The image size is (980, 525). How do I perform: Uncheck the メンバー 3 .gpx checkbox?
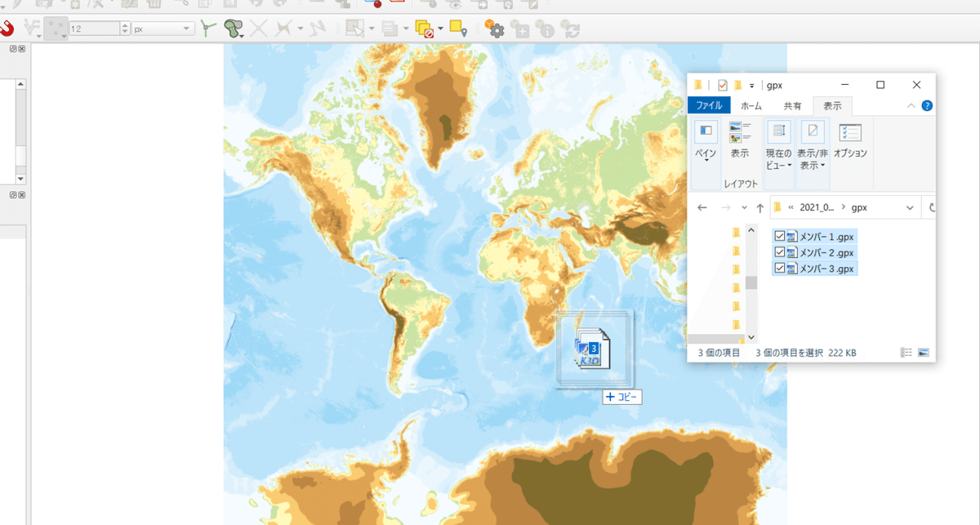[x=780, y=269]
